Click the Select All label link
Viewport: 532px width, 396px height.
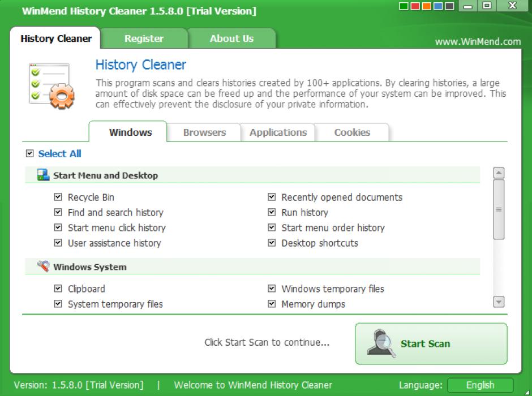(x=60, y=153)
